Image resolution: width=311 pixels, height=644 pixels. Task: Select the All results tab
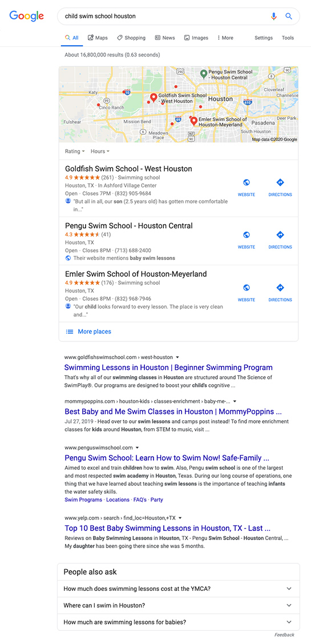(x=72, y=38)
